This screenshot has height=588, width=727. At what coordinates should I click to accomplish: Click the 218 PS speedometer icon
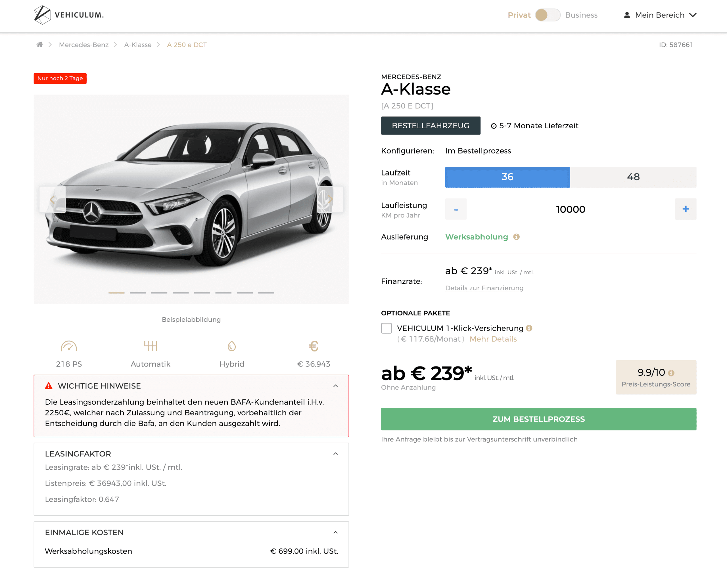69,346
